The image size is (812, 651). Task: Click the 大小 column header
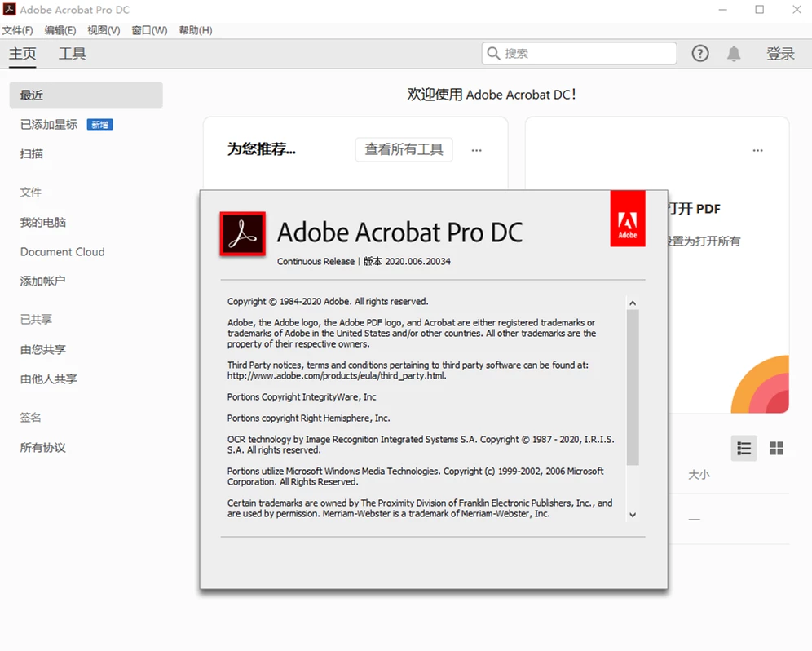pos(699,474)
